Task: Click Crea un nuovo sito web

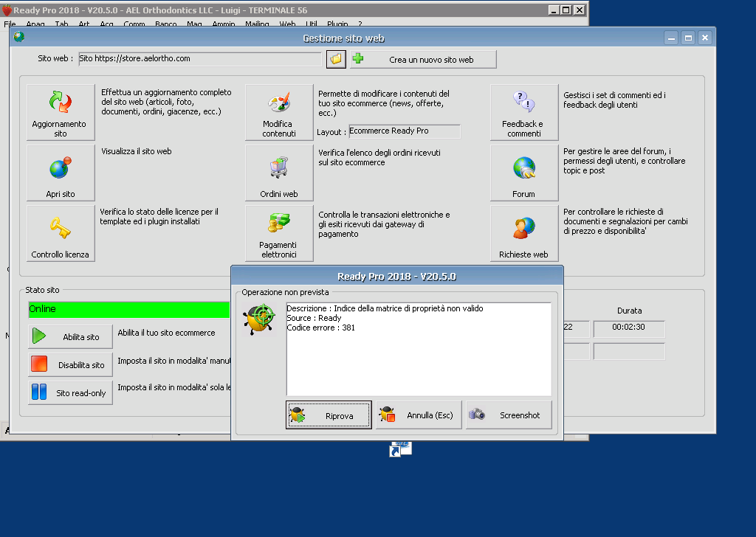Action: [423, 59]
